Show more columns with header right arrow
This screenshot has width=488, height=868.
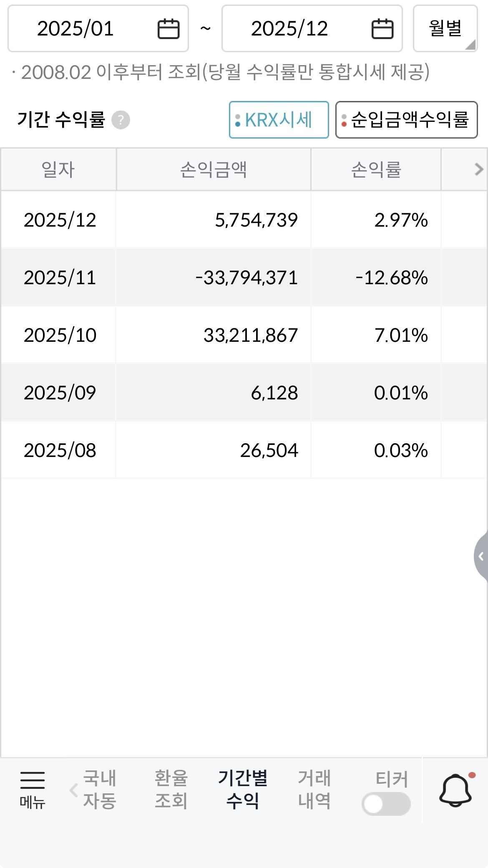(479, 169)
